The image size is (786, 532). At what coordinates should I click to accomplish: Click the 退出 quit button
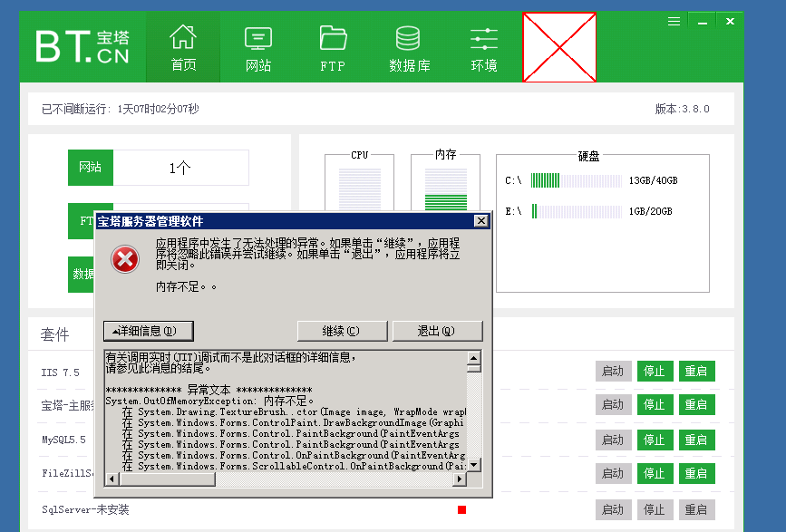coord(437,331)
